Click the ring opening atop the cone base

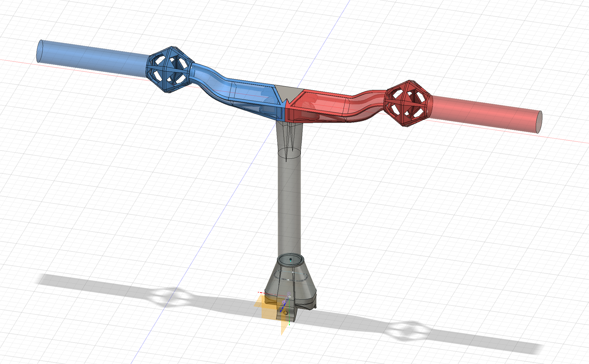point(290,260)
